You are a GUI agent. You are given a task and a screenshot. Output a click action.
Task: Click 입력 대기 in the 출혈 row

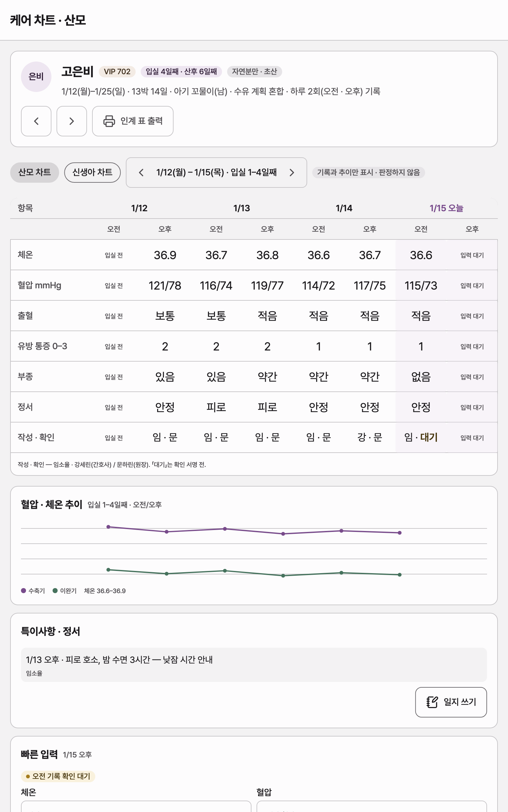click(x=472, y=316)
